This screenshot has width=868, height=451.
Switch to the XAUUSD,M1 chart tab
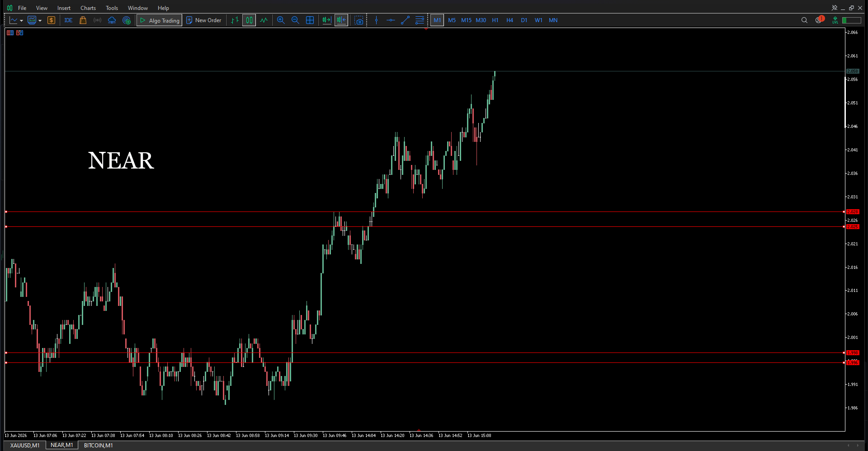(25, 445)
